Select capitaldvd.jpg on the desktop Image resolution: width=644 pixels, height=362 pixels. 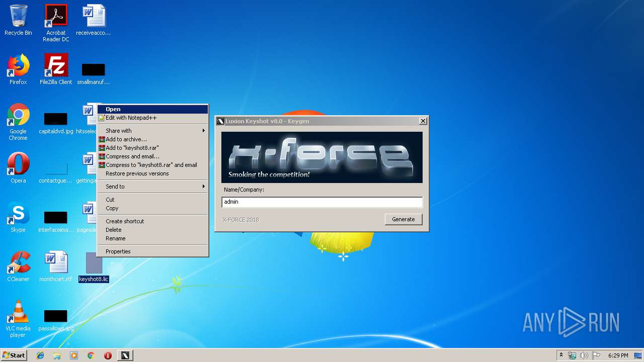(x=56, y=123)
